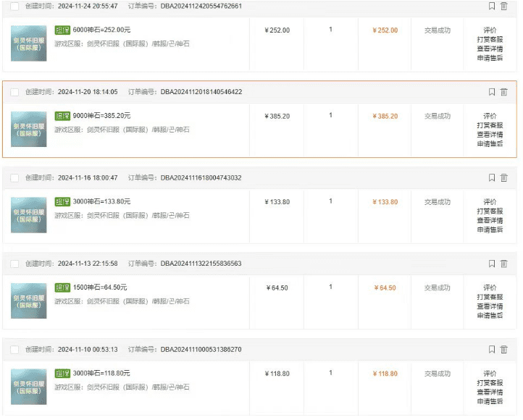This screenshot has width=523, height=420.
Task: Select the 2024-11-10 order header checkbox
Action: [14, 350]
